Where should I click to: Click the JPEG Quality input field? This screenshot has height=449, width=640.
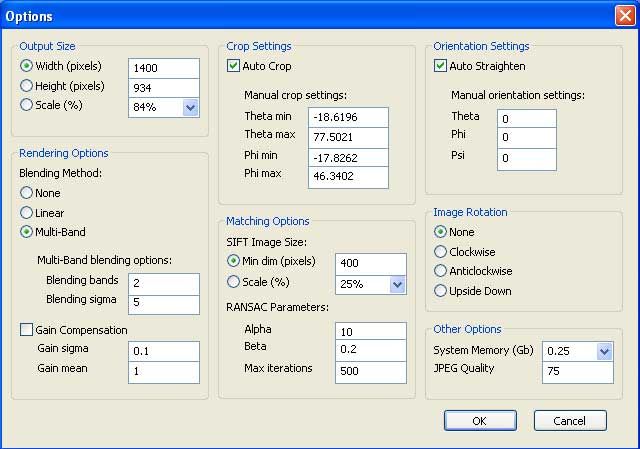[577, 372]
